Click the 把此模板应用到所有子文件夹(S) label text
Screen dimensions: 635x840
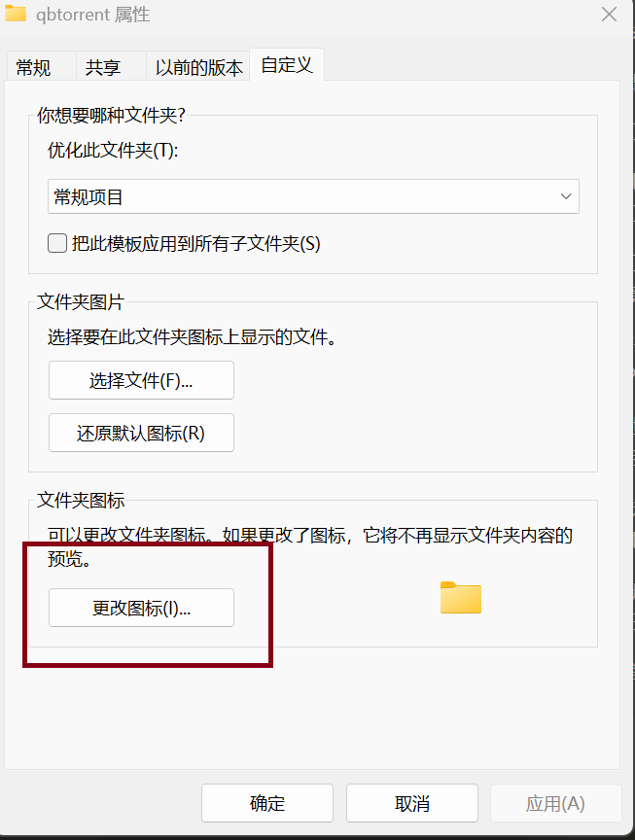[x=195, y=243]
